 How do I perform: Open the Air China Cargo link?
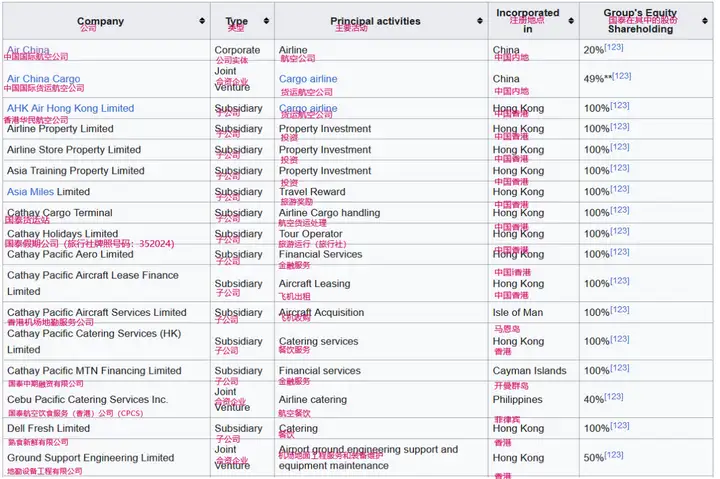(44, 79)
